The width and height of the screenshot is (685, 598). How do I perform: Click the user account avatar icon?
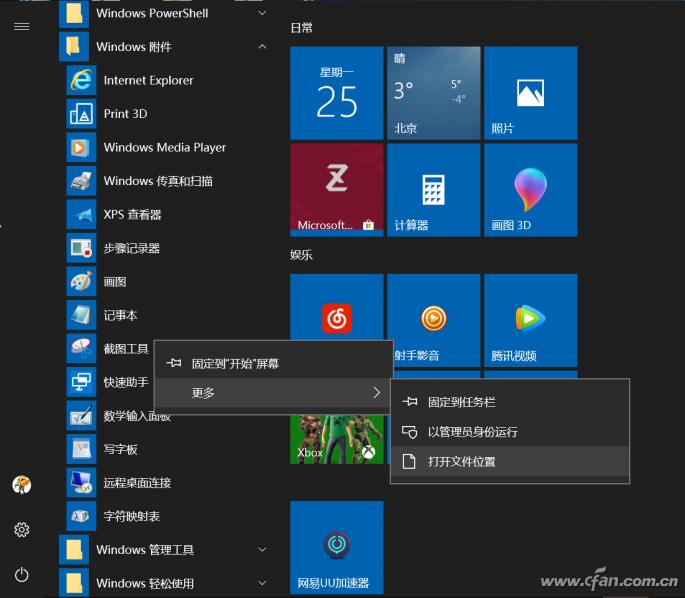click(21, 484)
